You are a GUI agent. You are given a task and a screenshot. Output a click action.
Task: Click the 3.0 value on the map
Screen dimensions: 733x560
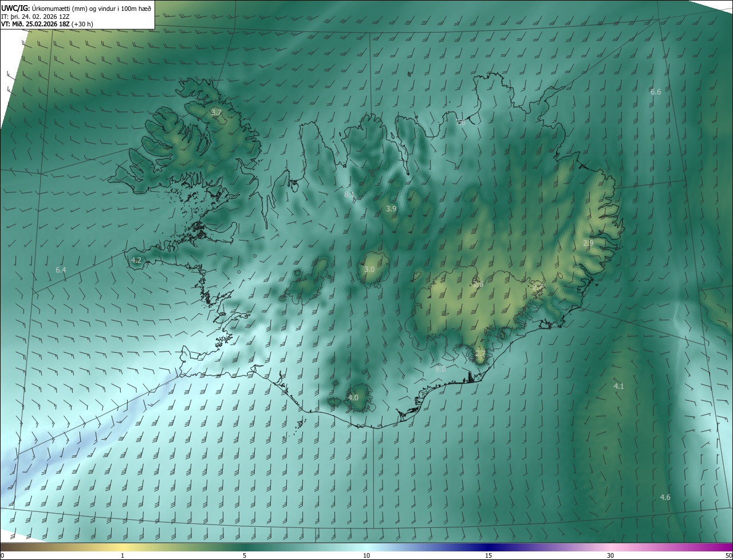coord(369,269)
